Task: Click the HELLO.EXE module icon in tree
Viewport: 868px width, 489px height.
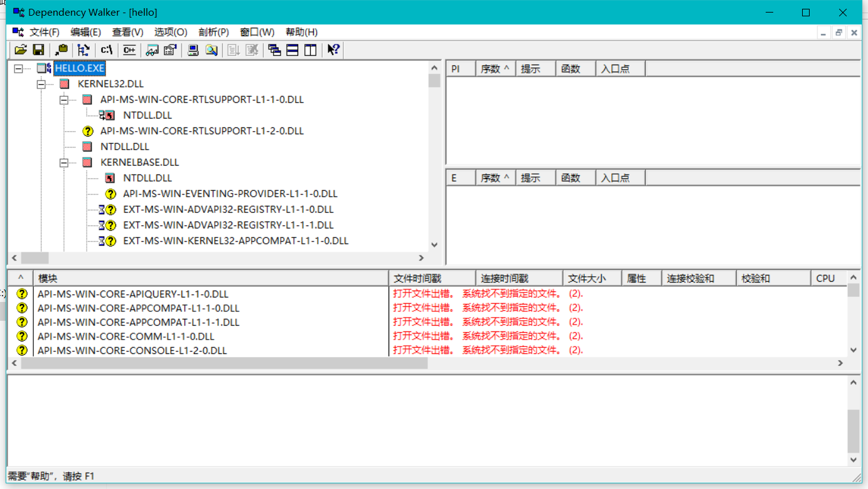Action: 44,68
